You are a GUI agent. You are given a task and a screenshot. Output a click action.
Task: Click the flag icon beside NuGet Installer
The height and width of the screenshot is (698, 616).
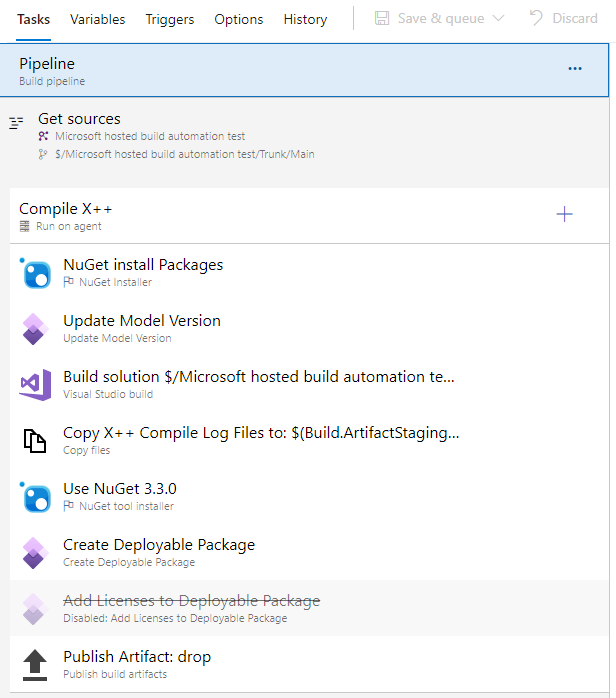[68, 282]
